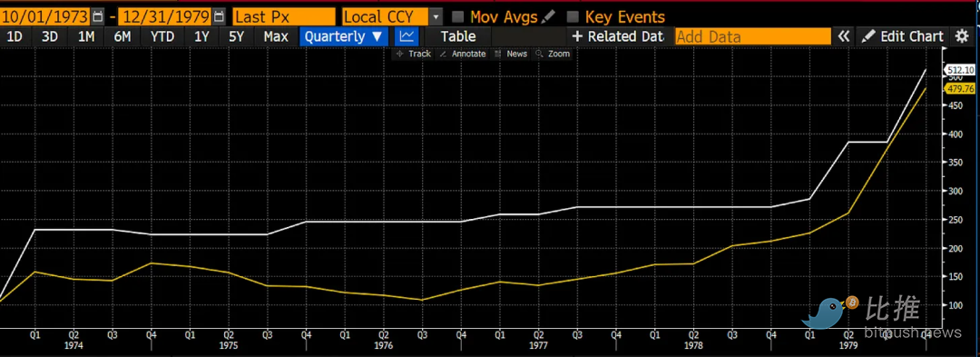Click the Add Data input field
Viewport: 980px width, 357px height.
pos(753,36)
